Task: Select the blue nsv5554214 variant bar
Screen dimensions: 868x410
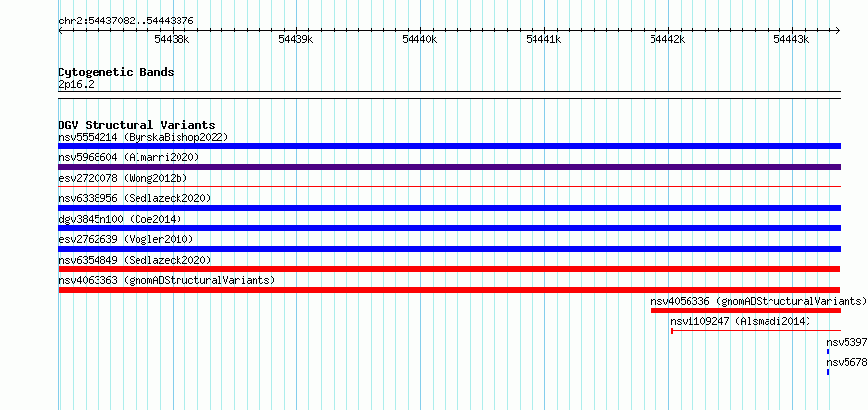Action: [x=450, y=146]
